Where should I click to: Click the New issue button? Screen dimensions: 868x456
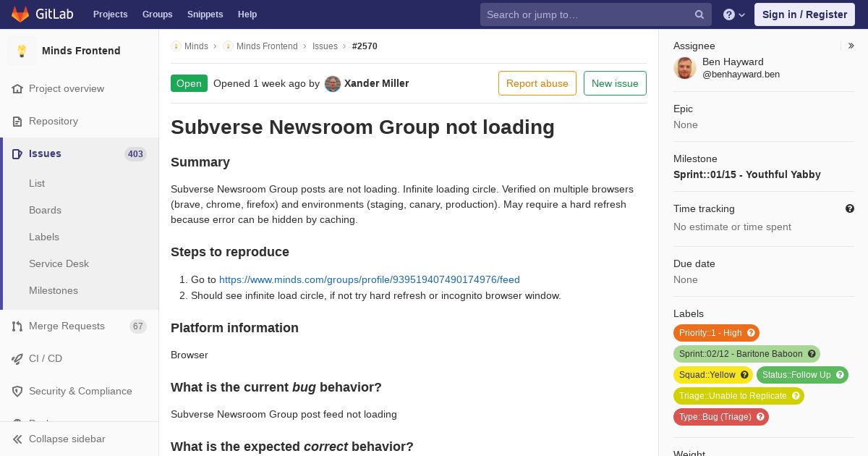click(615, 83)
